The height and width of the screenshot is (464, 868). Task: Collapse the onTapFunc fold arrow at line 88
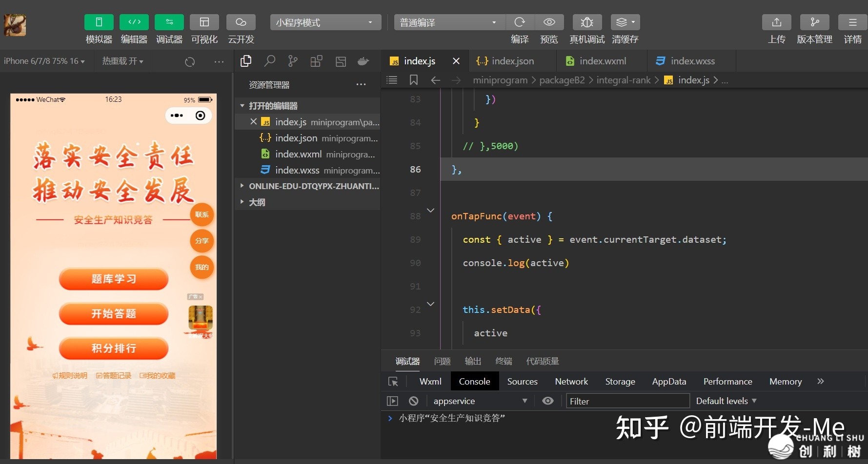pyautogui.click(x=430, y=210)
